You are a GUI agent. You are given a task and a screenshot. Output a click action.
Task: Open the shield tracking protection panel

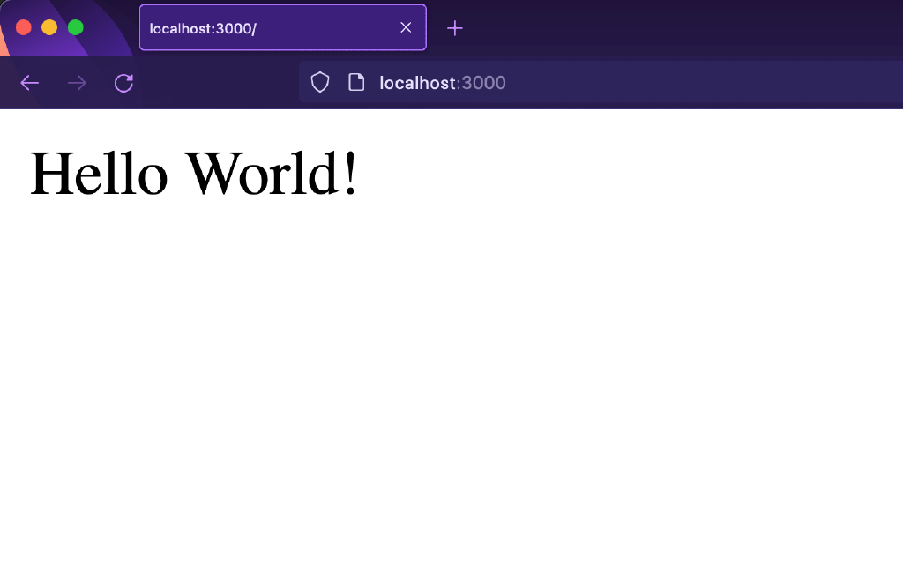[320, 83]
